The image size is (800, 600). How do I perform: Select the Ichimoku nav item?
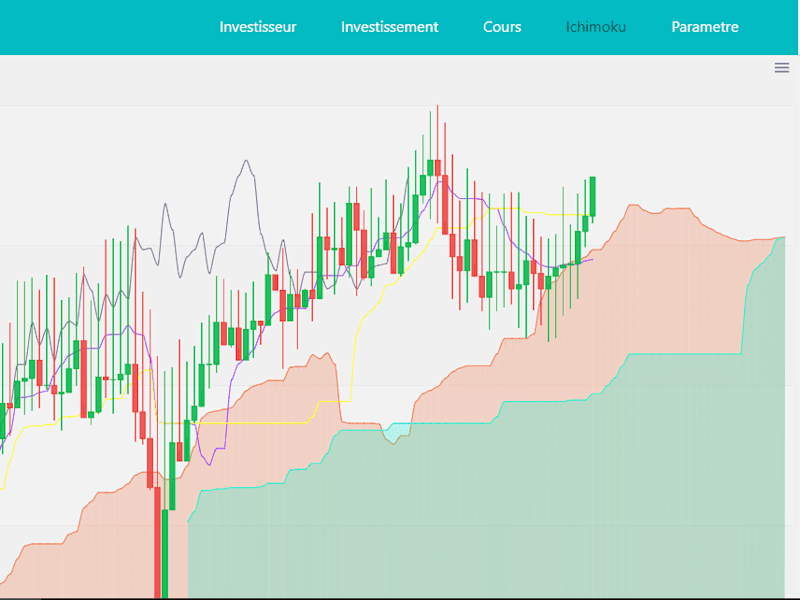[596, 27]
